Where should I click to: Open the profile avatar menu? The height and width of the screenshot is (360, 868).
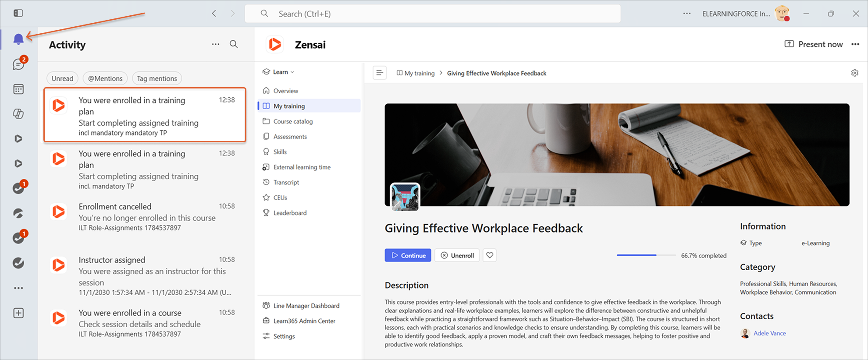[783, 14]
